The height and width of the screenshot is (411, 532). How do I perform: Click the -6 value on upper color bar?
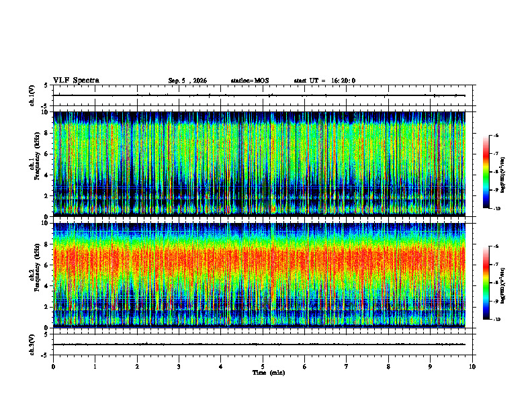coord(496,136)
